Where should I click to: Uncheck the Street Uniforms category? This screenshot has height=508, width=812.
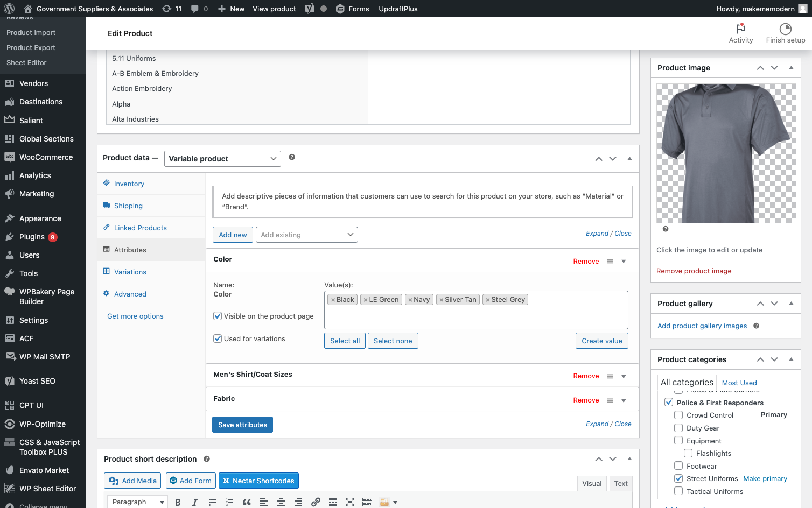[x=678, y=478]
